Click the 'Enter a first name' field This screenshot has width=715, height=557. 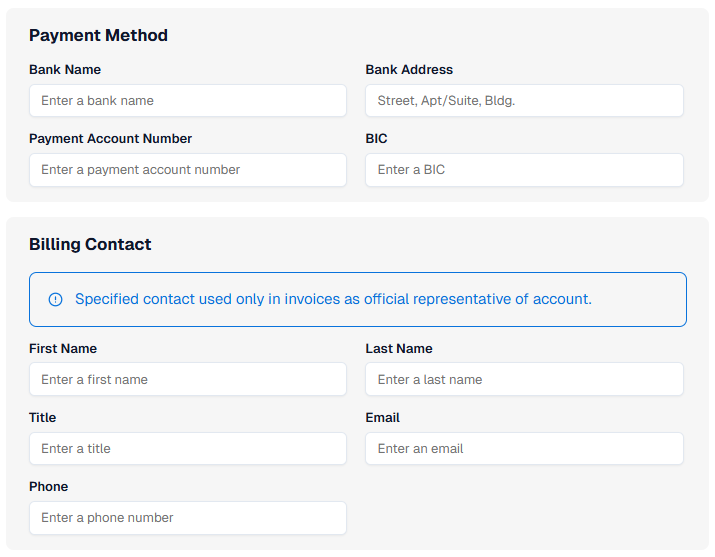coord(188,380)
